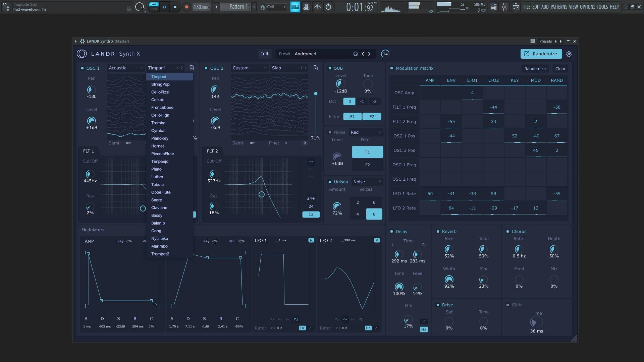Screen dimensions: 644x362
Task: Click the circular value 74 indicator
Action: pyautogui.click(x=385, y=54)
